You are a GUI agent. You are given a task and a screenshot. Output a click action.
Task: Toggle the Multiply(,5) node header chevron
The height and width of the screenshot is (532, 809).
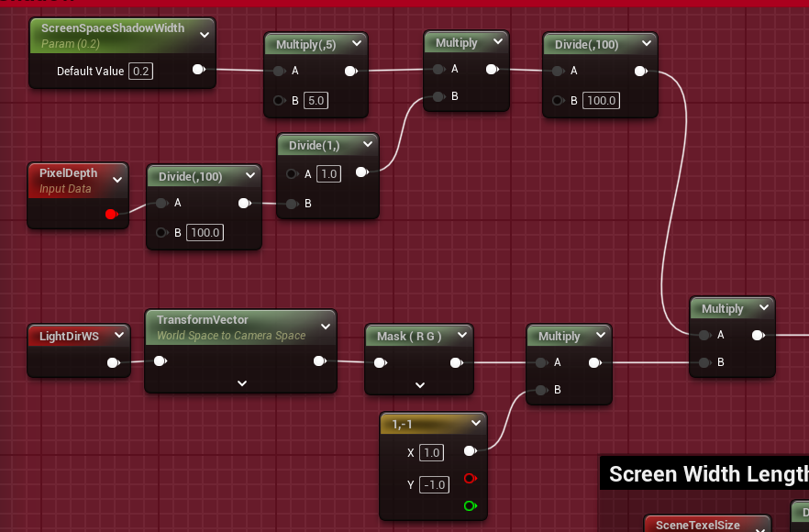click(x=355, y=45)
